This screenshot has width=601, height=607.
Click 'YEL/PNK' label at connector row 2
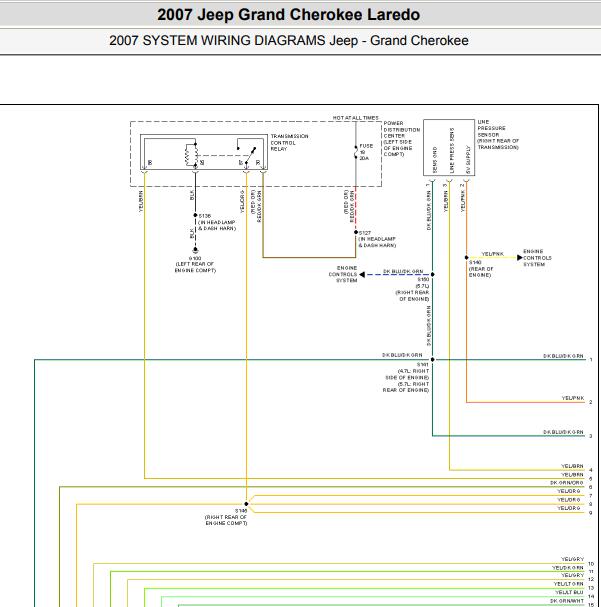[573, 398]
